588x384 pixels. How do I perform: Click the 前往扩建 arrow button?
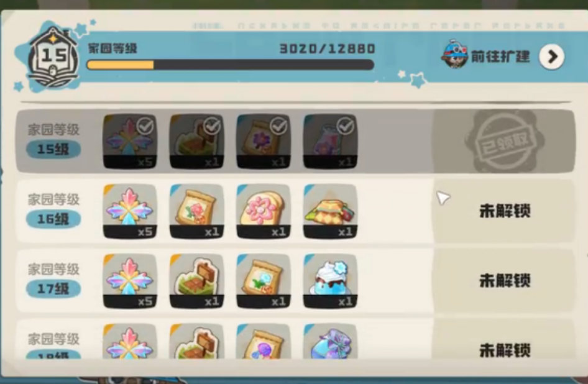pyautogui.click(x=551, y=57)
